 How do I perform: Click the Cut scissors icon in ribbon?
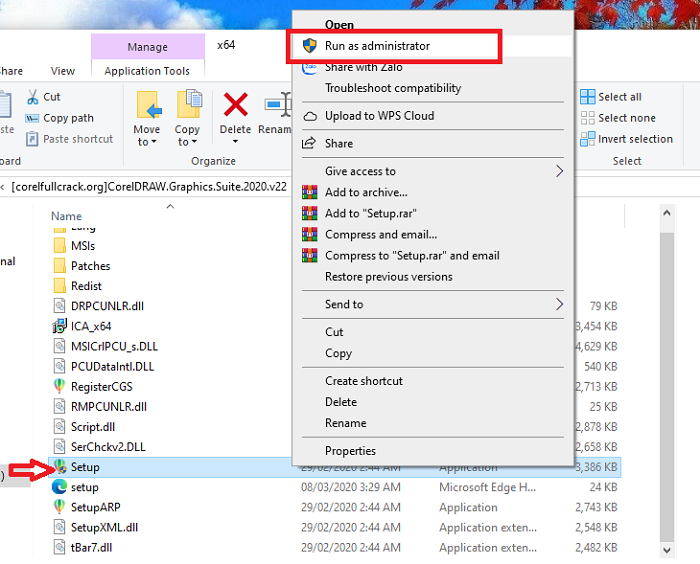click(x=32, y=97)
